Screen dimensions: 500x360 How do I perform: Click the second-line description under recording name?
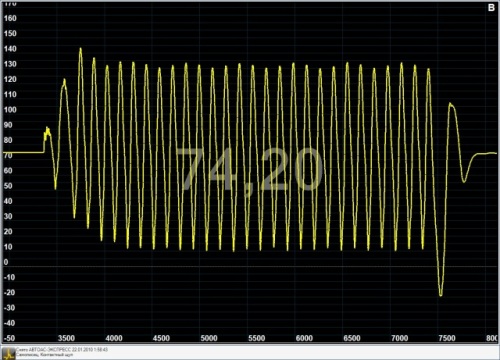pyautogui.click(x=44, y=355)
